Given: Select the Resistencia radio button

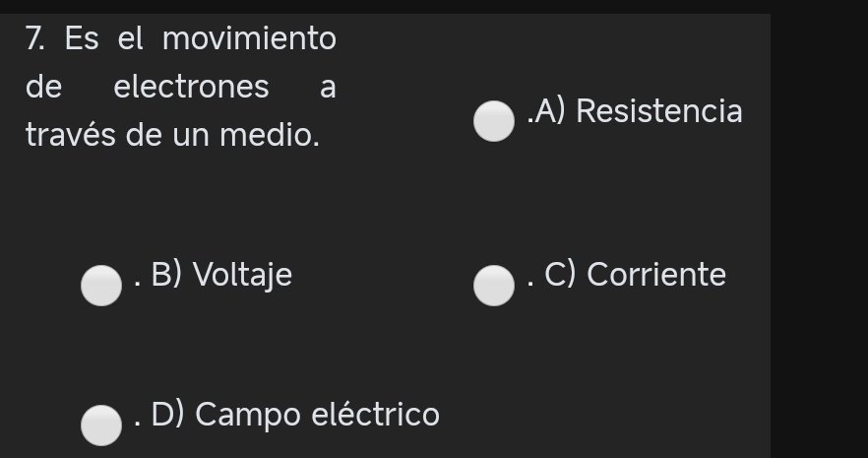Looking at the screenshot, I should pyautogui.click(x=494, y=121).
